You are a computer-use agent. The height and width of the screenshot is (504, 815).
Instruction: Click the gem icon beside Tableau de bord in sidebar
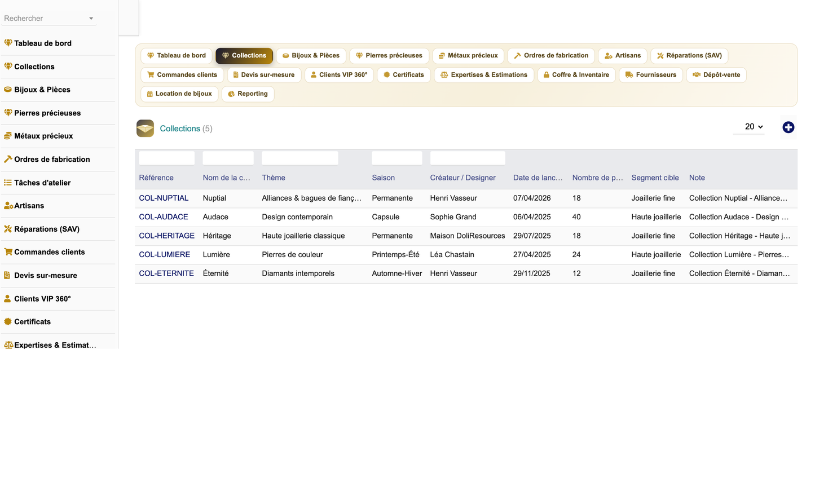pyautogui.click(x=8, y=43)
